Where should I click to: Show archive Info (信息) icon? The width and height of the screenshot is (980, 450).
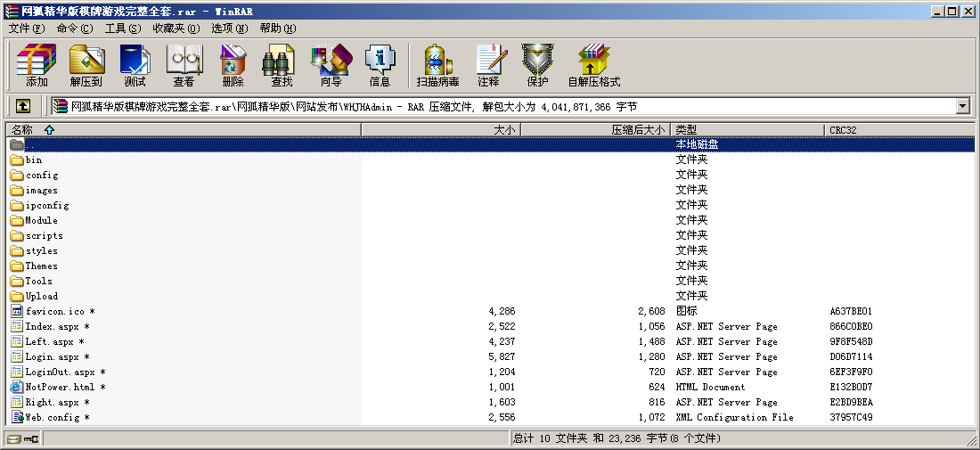pyautogui.click(x=380, y=65)
